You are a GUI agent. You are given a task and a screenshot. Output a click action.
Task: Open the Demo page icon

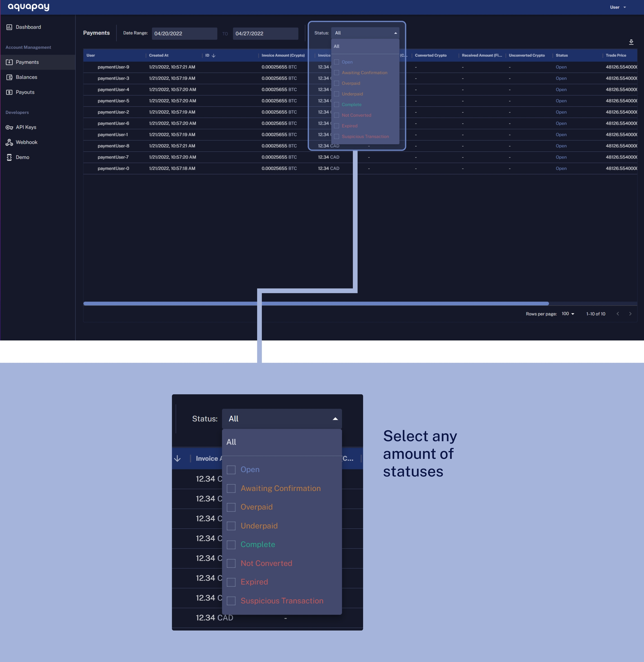9,157
